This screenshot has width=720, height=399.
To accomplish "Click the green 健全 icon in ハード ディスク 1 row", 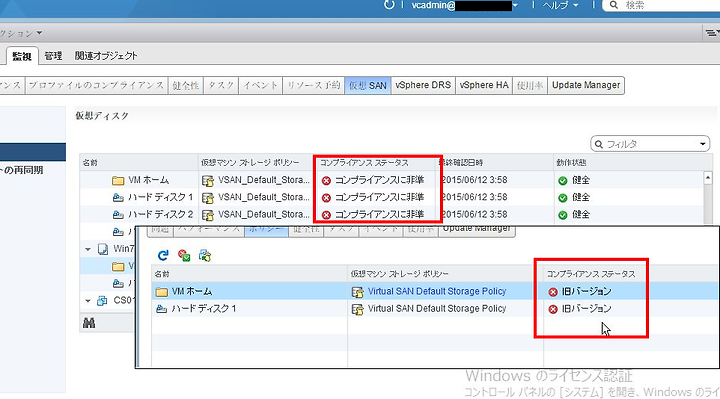I will coord(562,198).
